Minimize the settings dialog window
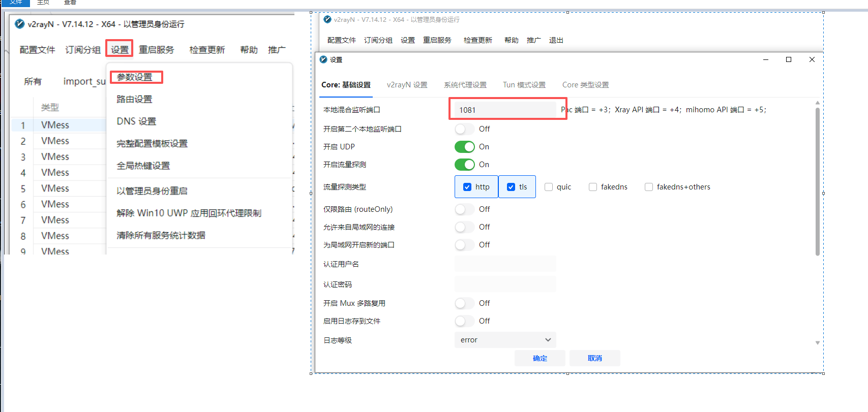The width and height of the screenshot is (868, 412). point(766,59)
